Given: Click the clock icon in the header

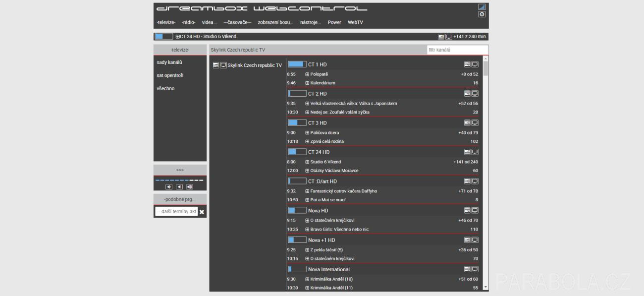Looking at the screenshot, I should tap(482, 14).
